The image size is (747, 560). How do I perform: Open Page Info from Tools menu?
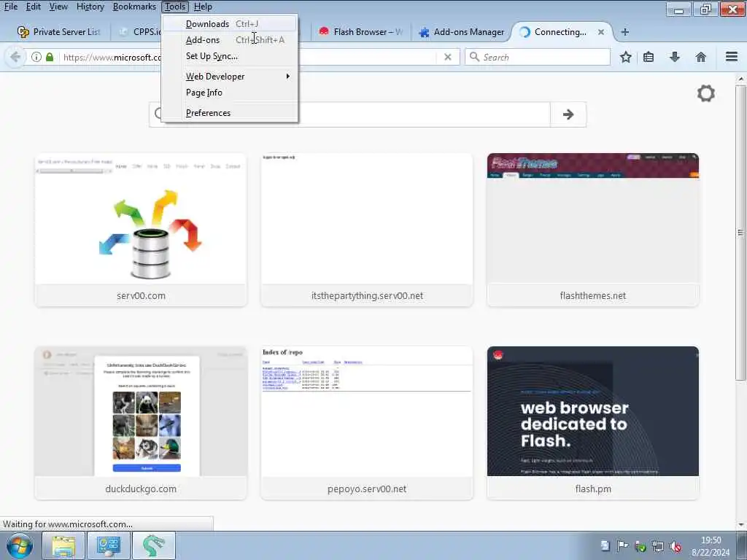pyautogui.click(x=230, y=93)
